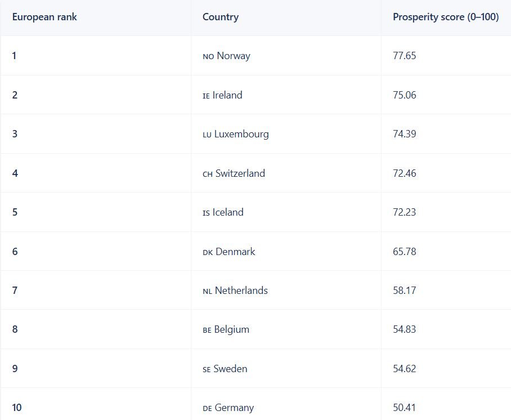Select Switzerland in the Country column

pyautogui.click(x=234, y=173)
